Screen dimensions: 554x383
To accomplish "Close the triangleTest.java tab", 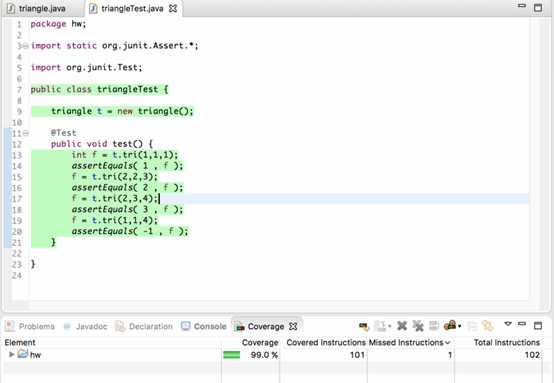I will (x=173, y=8).
